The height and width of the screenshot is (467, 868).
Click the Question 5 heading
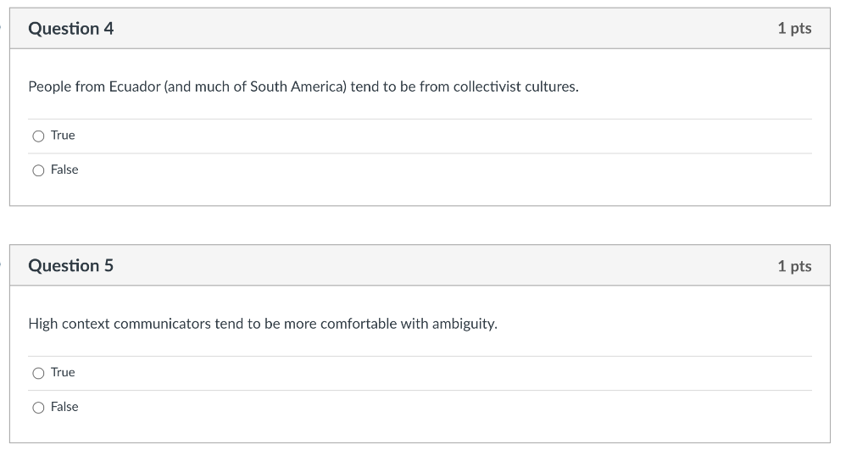tap(71, 266)
